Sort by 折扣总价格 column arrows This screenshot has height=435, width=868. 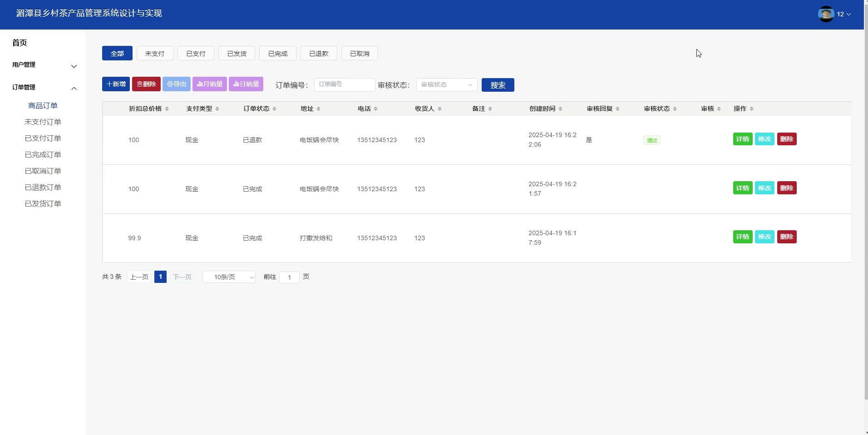pyautogui.click(x=167, y=109)
